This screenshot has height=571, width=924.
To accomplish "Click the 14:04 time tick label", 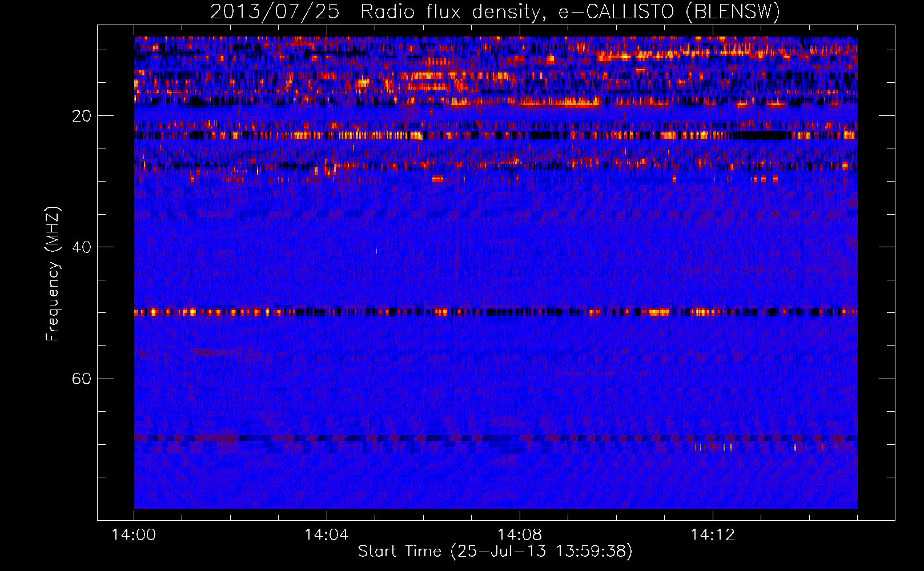I will [327, 534].
